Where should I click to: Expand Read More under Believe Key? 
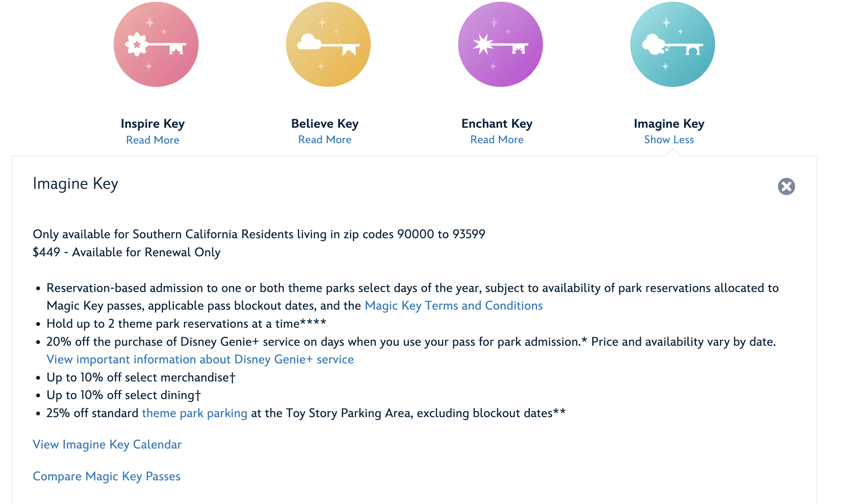pyautogui.click(x=325, y=139)
